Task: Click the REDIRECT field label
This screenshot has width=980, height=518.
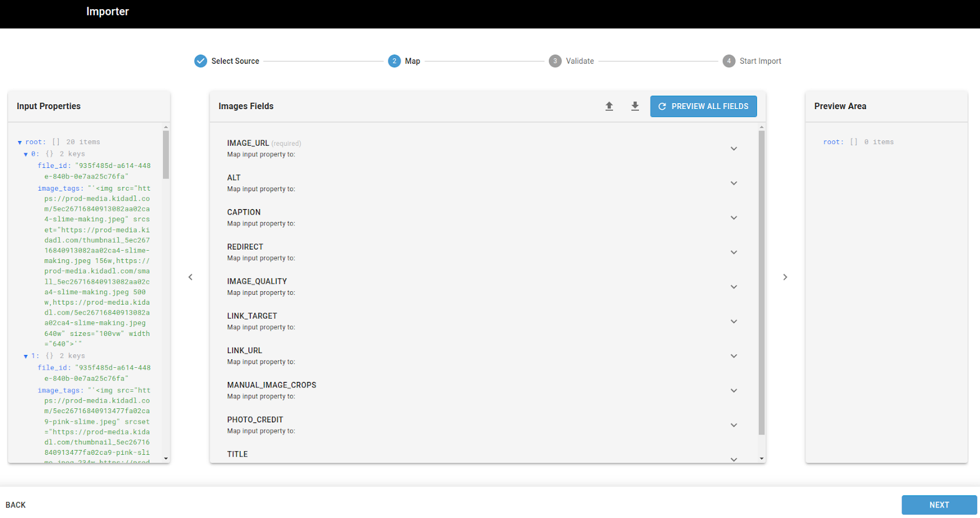Action: point(245,247)
